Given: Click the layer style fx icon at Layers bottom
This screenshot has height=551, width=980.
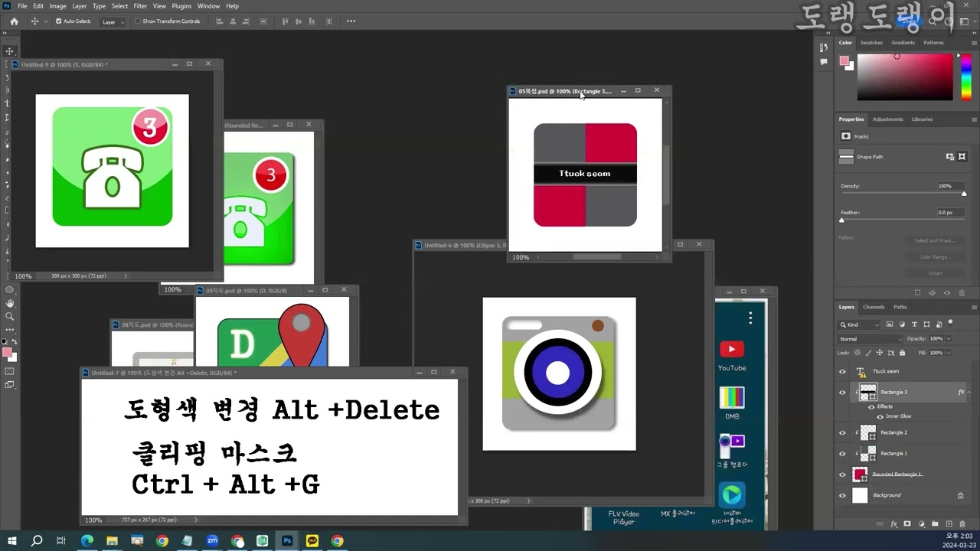Looking at the screenshot, I should (893, 524).
